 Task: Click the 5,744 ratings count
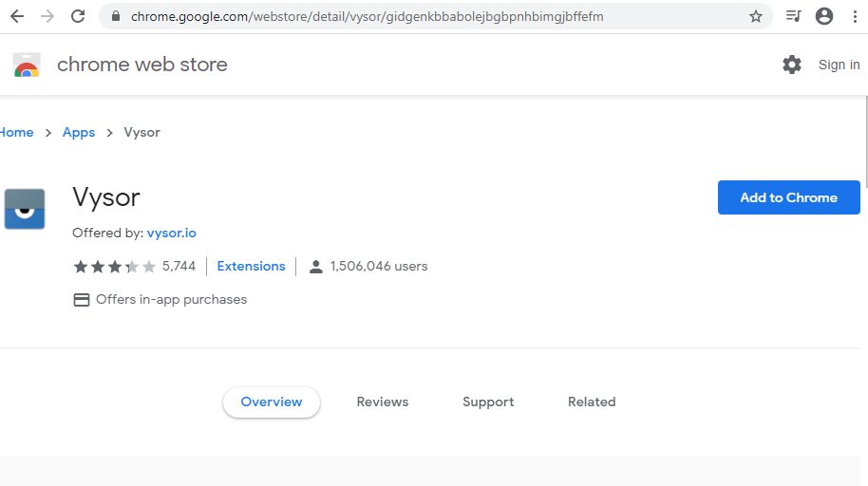(x=179, y=266)
